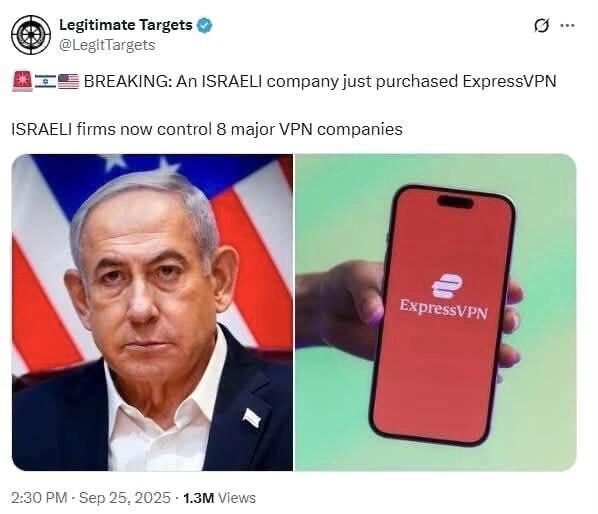The image size is (598, 514).
Task: Click the white lapel pin on the jacket
Action: 252,418
